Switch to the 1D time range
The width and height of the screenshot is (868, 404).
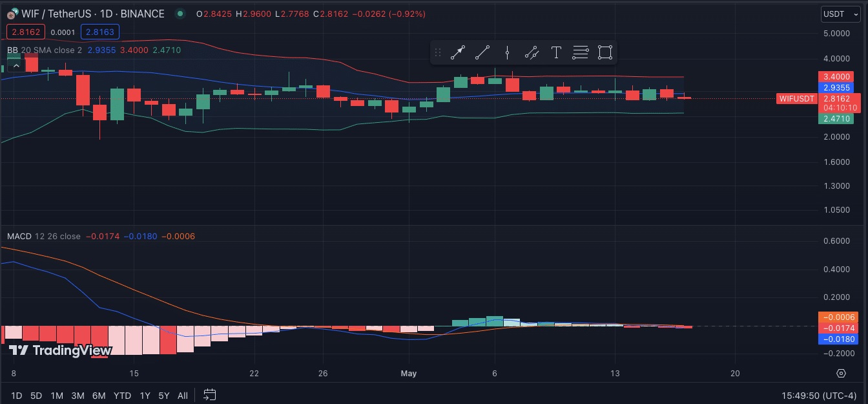[x=17, y=395]
